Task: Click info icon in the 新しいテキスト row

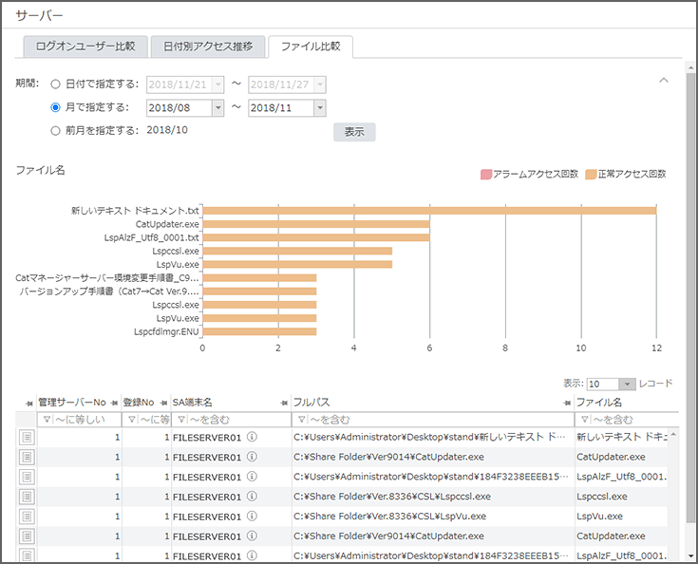Action: tap(252, 437)
